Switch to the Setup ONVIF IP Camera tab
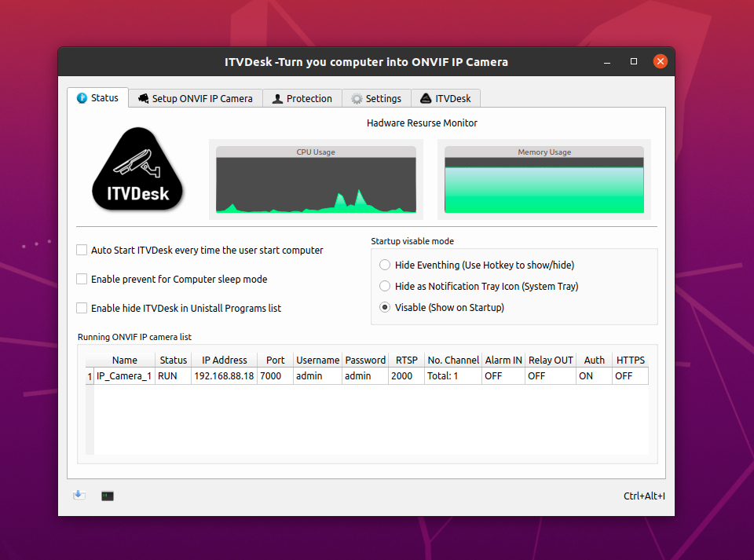This screenshot has height=560, width=754. (195, 98)
